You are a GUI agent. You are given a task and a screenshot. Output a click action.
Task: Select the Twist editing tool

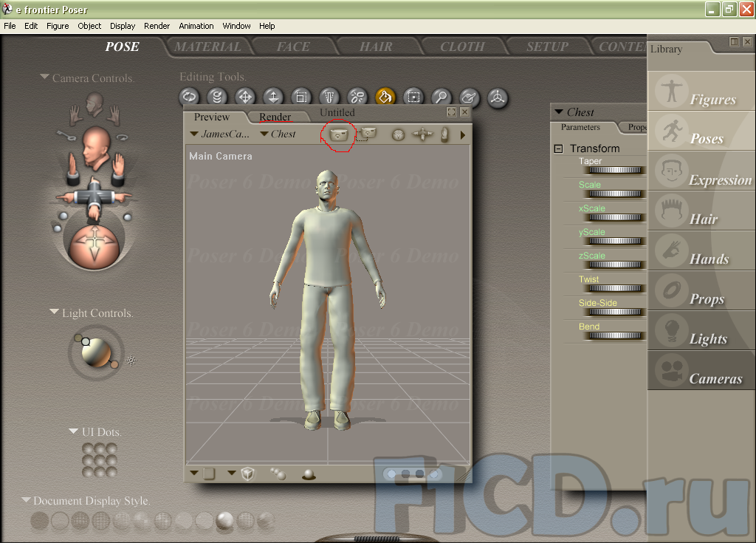coord(217,97)
